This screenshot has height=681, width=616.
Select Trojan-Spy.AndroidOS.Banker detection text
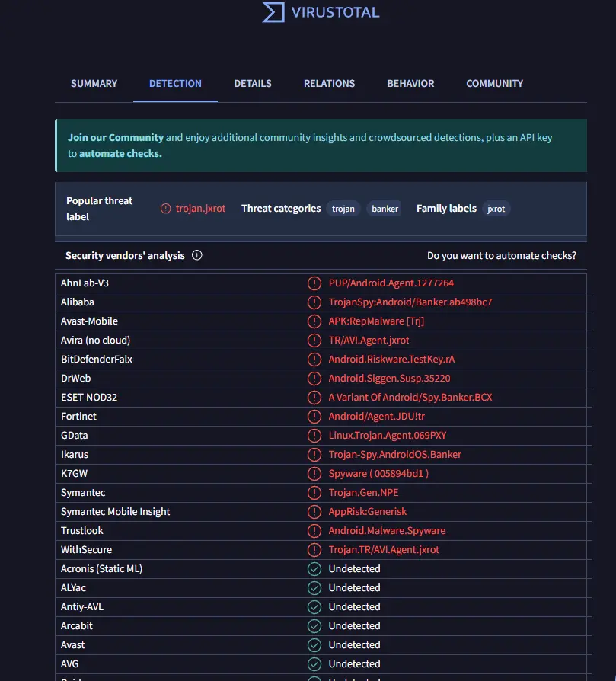[x=394, y=454]
